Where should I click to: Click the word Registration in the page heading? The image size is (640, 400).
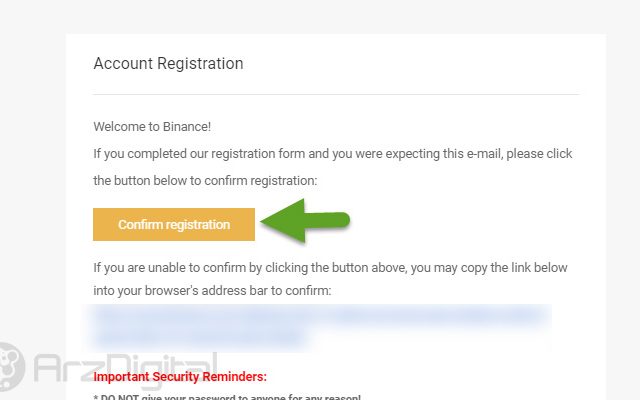pyautogui.click(x=200, y=64)
